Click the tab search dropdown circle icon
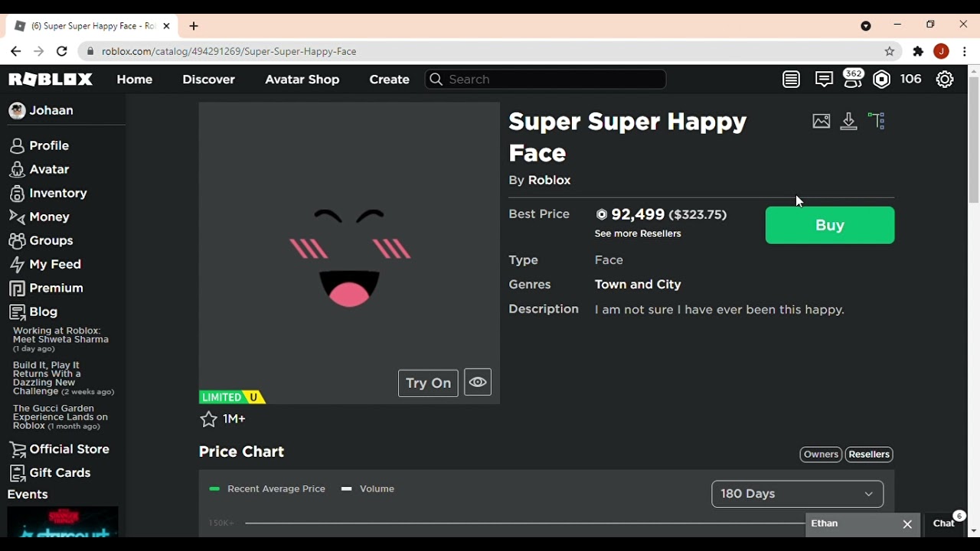Viewport: 980px width, 551px height. (x=866, y=26)
